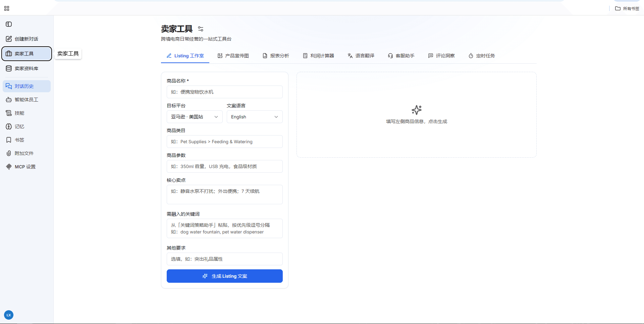Click the 商品类目 input field
The height and width of the screenshot is (324, 644).
[225, 142]
